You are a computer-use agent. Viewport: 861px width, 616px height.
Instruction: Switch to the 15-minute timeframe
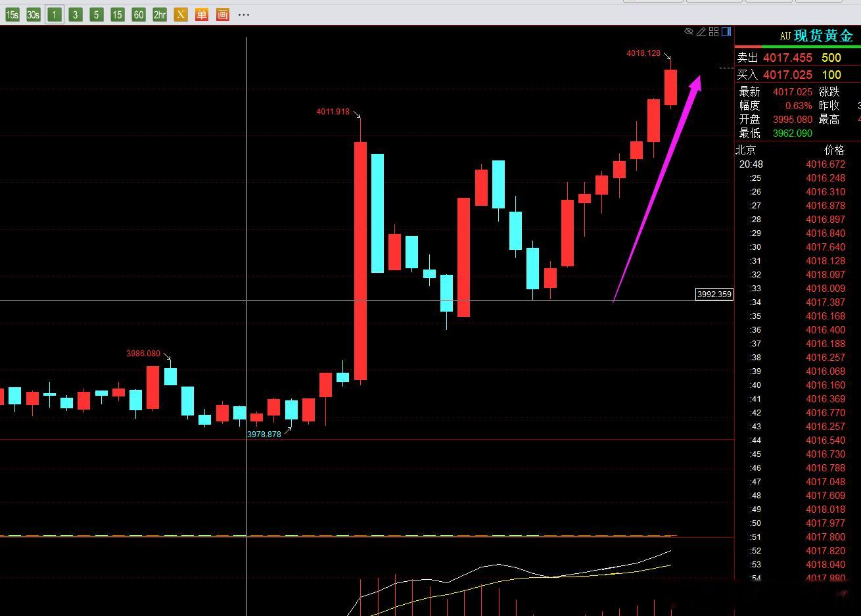pyautogui.click(x=118, y=14)
